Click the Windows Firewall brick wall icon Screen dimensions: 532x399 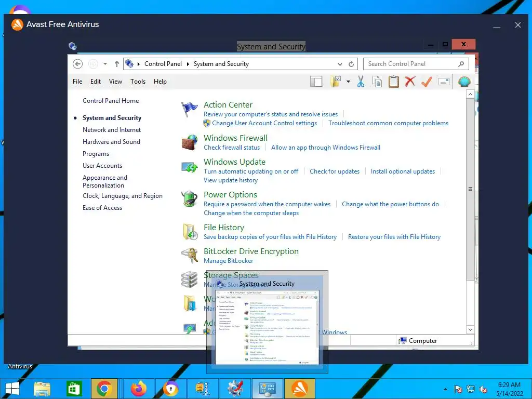(189, 142)
